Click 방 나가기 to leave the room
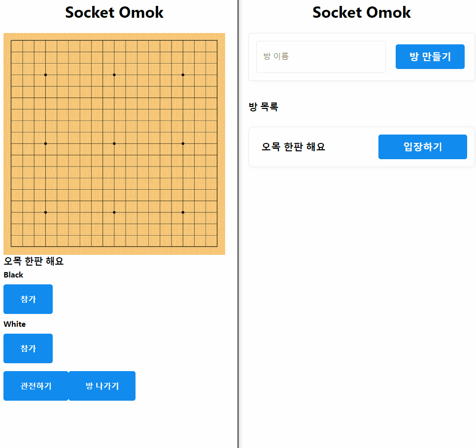 pos(102,386)
